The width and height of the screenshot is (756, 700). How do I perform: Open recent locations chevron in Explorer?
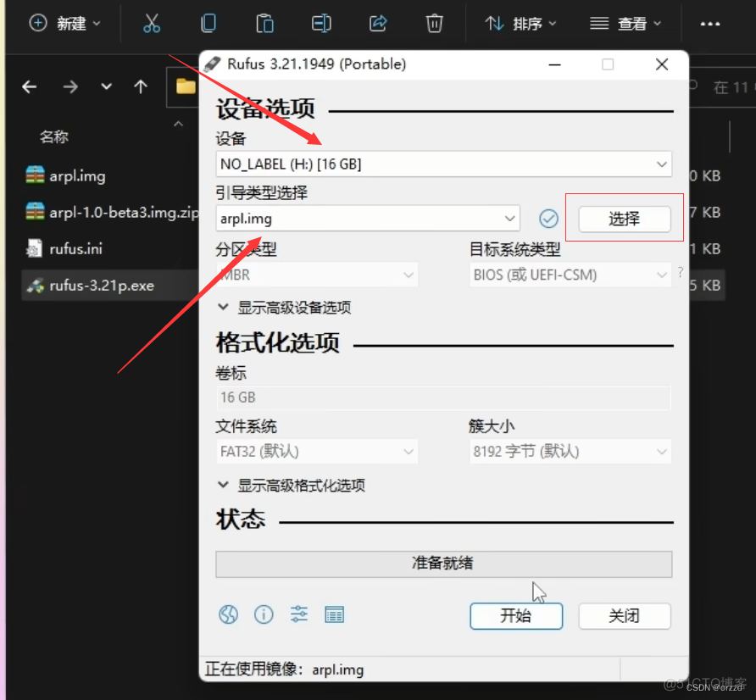pos(107,87)
